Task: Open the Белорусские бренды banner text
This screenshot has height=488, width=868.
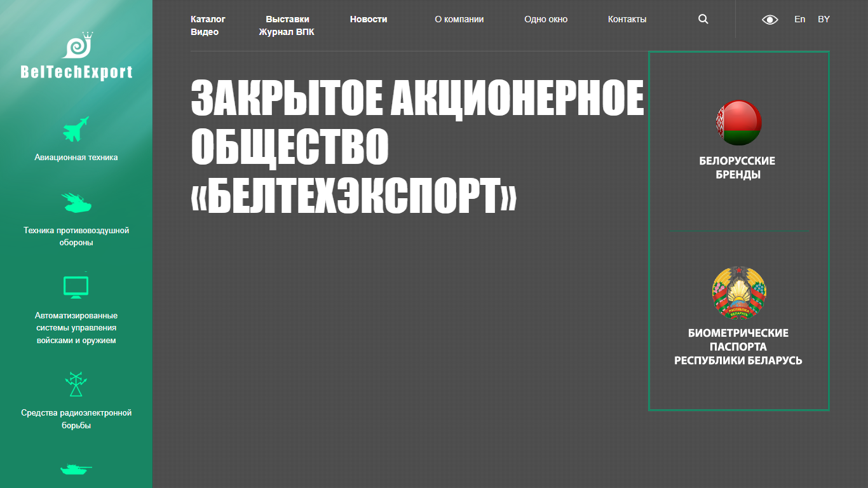Action: point(737,168)
